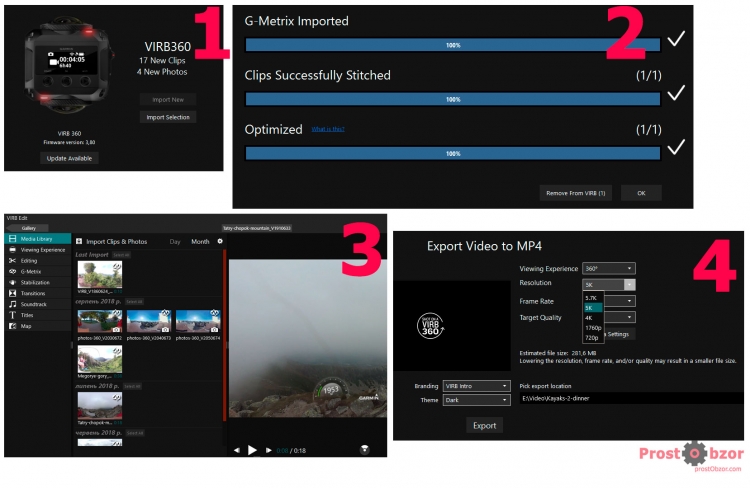Open the 'What is this?' link near Optimized
750x488 pixels.
click(328, 129)
